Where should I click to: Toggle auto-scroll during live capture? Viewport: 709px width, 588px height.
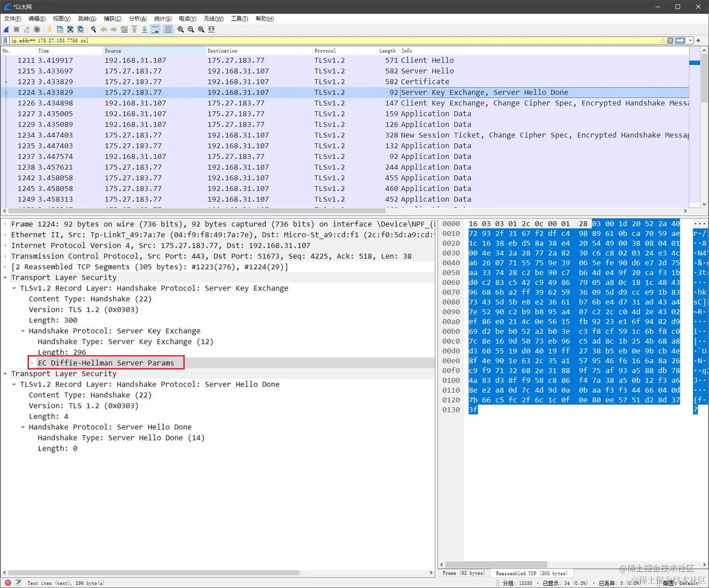155,30
